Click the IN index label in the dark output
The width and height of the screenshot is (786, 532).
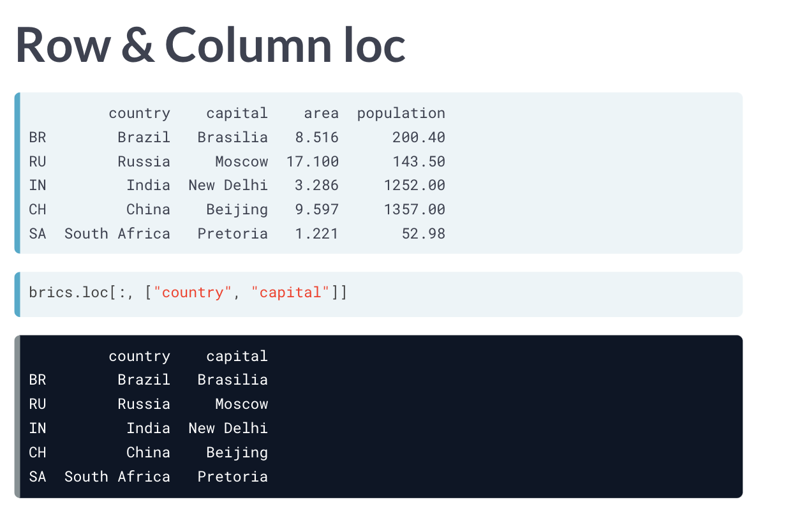pyautogui.click(x=38, y=429)
